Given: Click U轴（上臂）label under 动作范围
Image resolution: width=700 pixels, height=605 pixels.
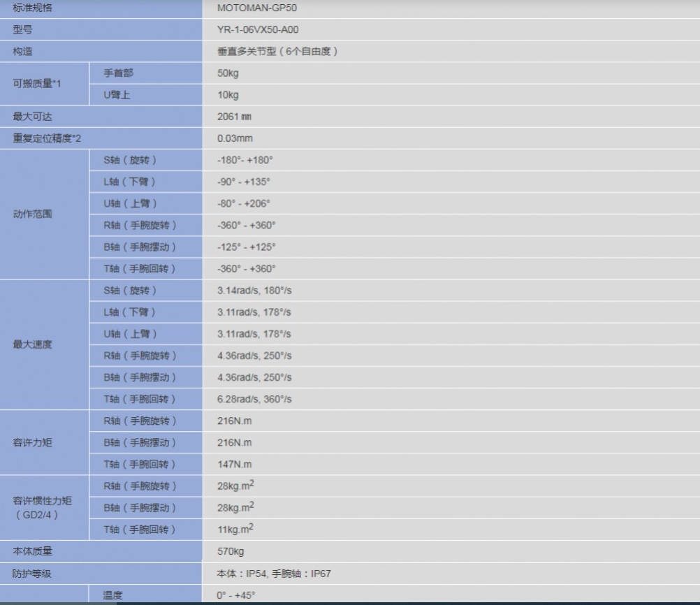Looking at the screenshot, I should [131, 203].
